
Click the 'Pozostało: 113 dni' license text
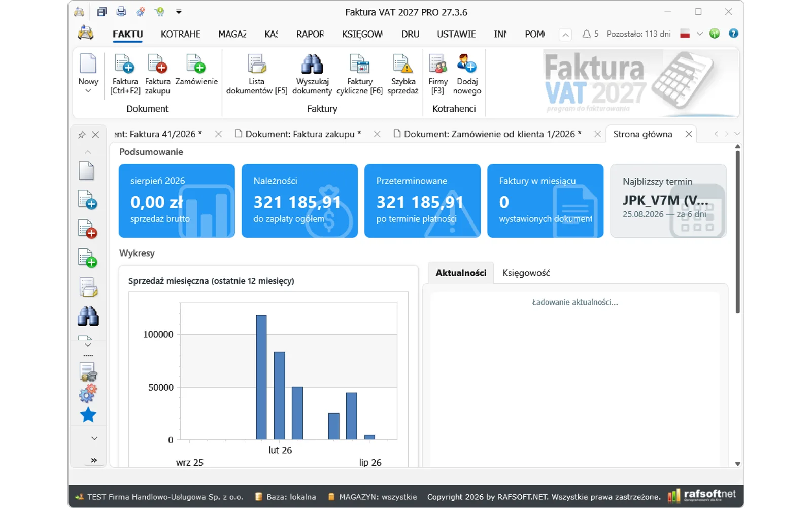tap(638, 34)
